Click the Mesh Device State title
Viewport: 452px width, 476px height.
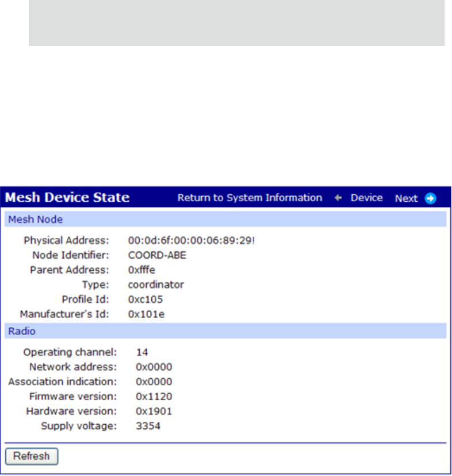tap(67, 197)
